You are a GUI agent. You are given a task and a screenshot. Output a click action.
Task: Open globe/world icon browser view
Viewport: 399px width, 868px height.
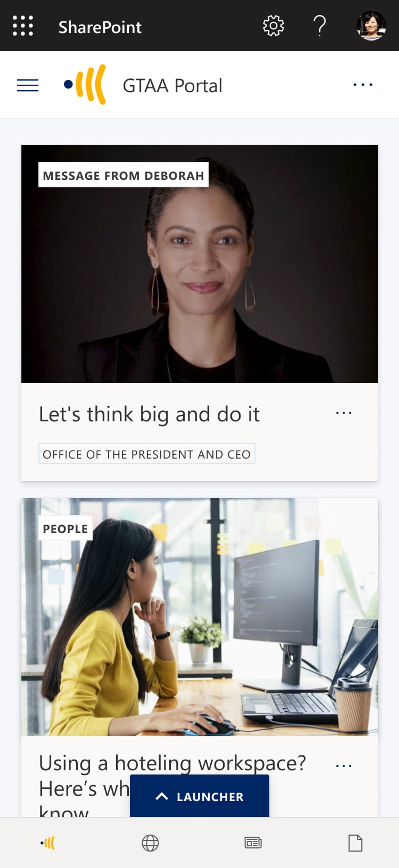tap(149, 844)
